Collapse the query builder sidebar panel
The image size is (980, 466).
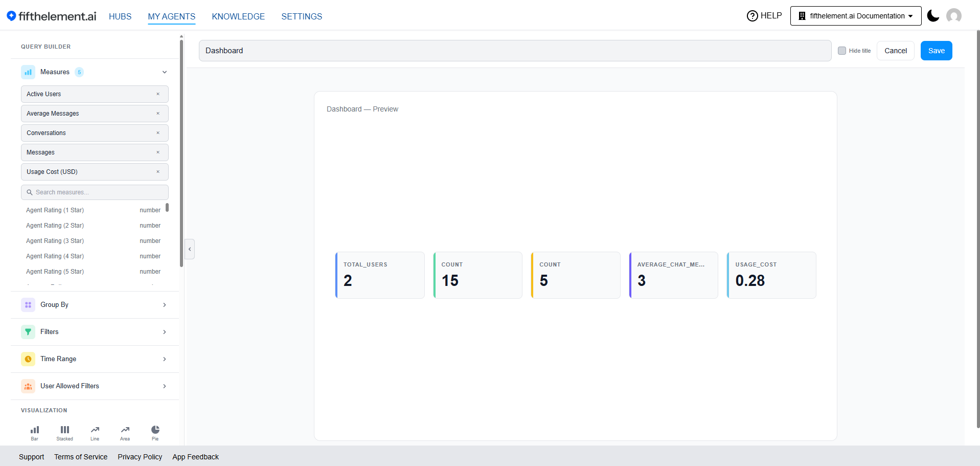190,249
